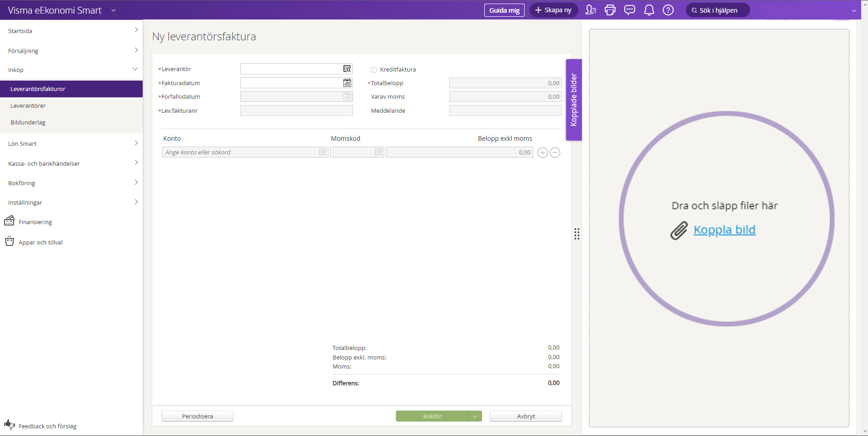The height and width of the screenshot is (436, 868).
Task: Remove the account row with the minus icon
Action: click(555, 153)
